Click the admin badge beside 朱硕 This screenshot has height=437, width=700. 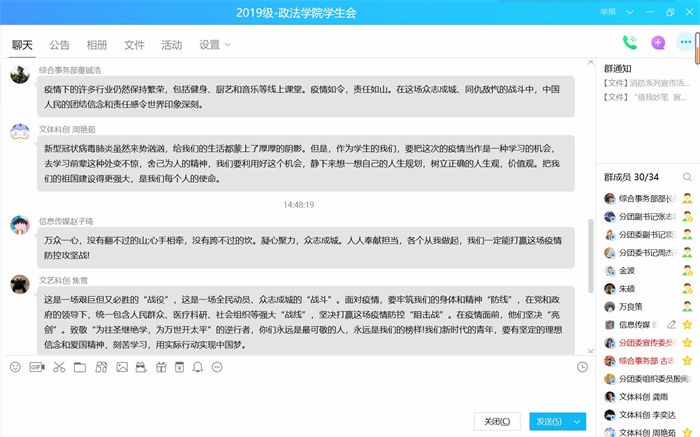click(687, 288)
